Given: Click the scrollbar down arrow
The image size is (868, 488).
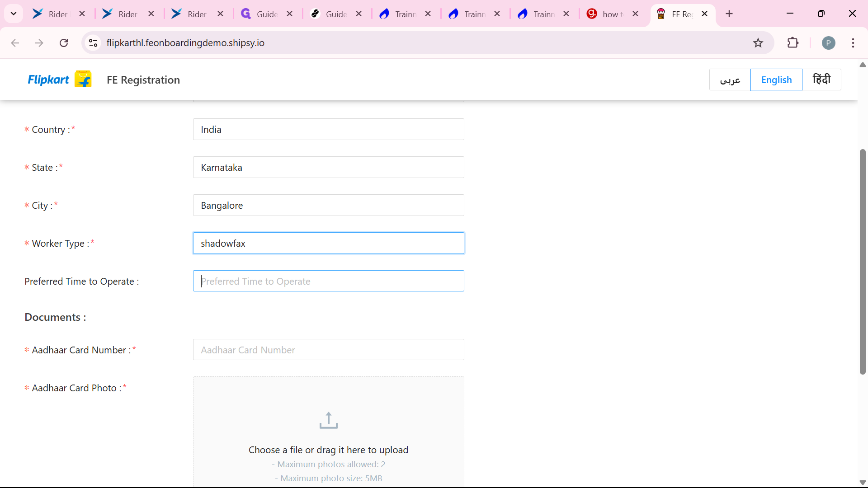Looking at the screenshot, I should tap(863, 482).
